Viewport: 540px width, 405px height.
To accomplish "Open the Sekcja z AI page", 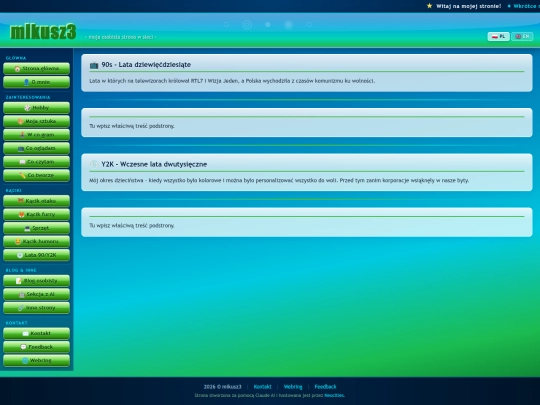I will tap(36, 294).
